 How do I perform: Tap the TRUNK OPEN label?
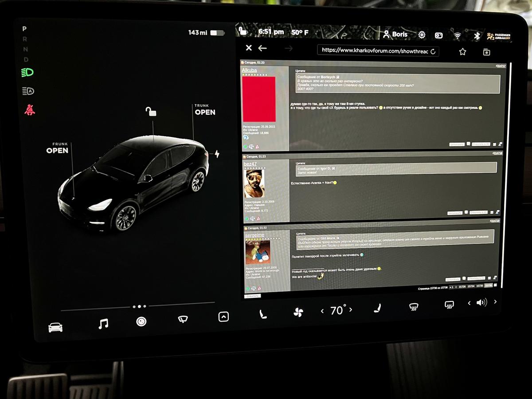(205, 110)
